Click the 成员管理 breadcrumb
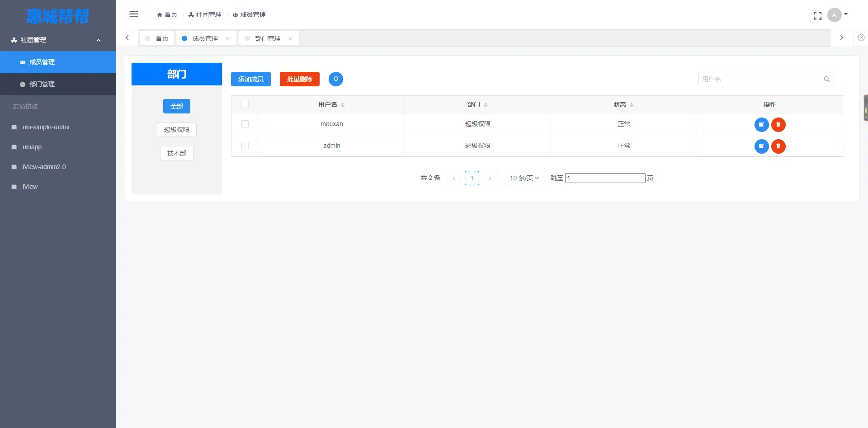This screenshot has width=868, height=428. click(x=249, y=14)
